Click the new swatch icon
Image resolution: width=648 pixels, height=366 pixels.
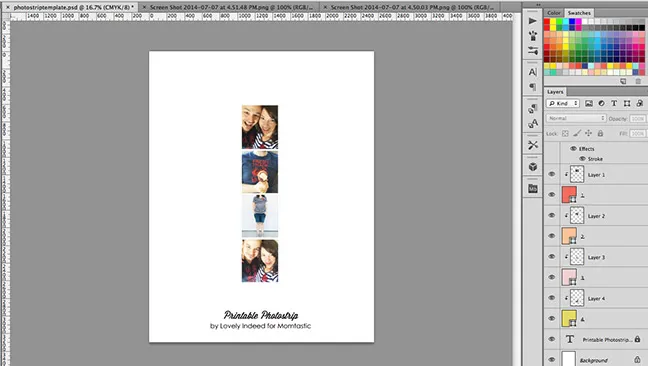(x=623, y=81)
